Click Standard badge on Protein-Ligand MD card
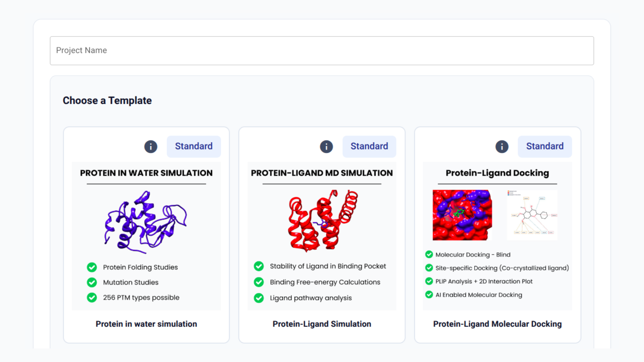This screenshot has width=644, height=362. tap(369, 146)
